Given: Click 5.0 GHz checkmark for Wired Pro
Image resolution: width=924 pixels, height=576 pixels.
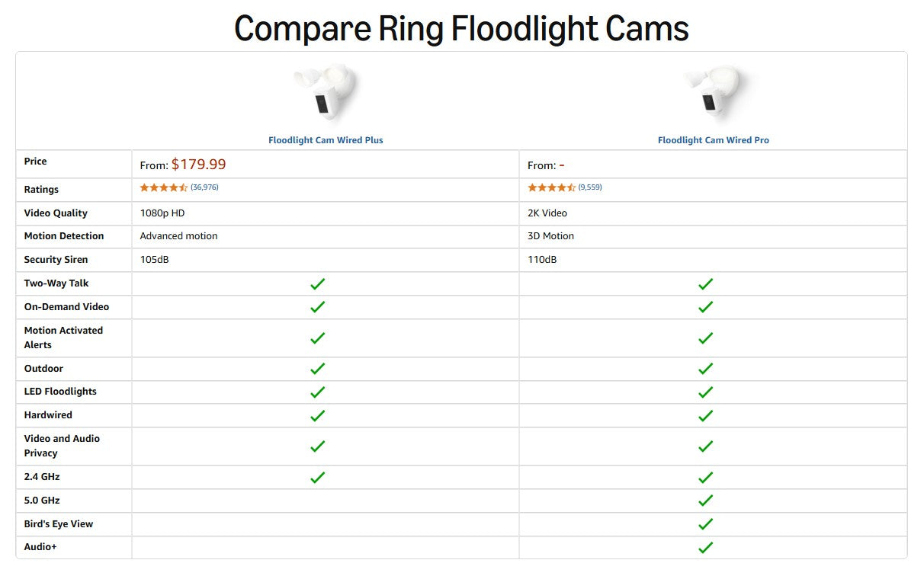Looking at the screenshot, I should click(705, 501).
